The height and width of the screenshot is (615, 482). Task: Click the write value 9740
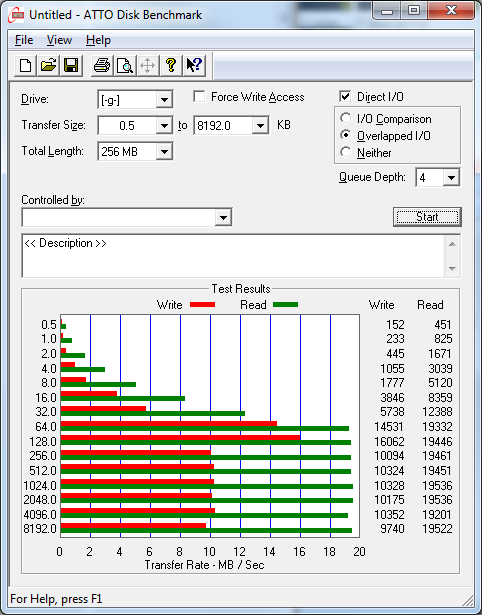coord(392,529)
